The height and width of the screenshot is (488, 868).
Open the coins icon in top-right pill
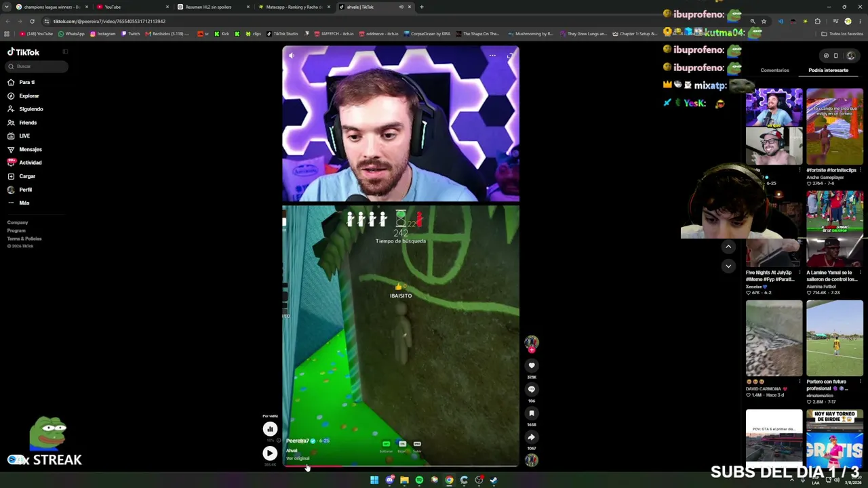click(x=825, y=56)
